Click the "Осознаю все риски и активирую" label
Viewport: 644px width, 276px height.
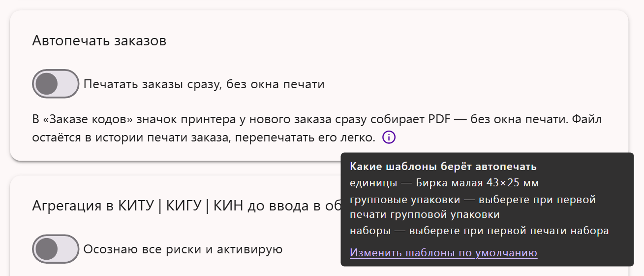coord(183,249)
